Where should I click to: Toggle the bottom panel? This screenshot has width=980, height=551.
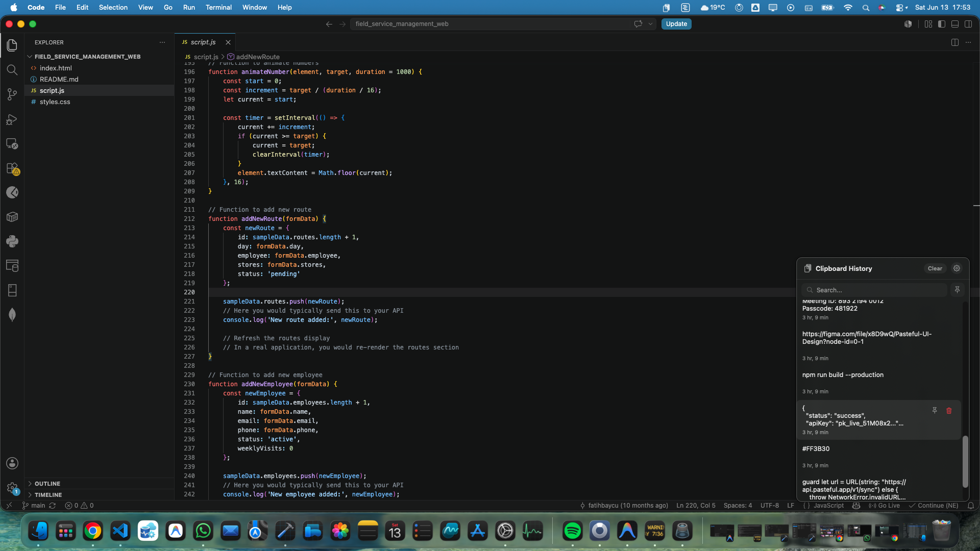pyautogui.click(x=955, y=24)
